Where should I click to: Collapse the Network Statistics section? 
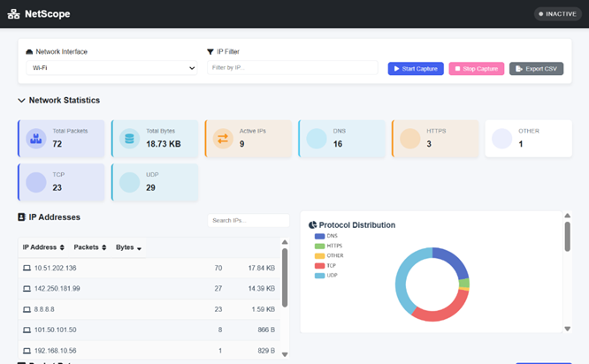(21, 101)
